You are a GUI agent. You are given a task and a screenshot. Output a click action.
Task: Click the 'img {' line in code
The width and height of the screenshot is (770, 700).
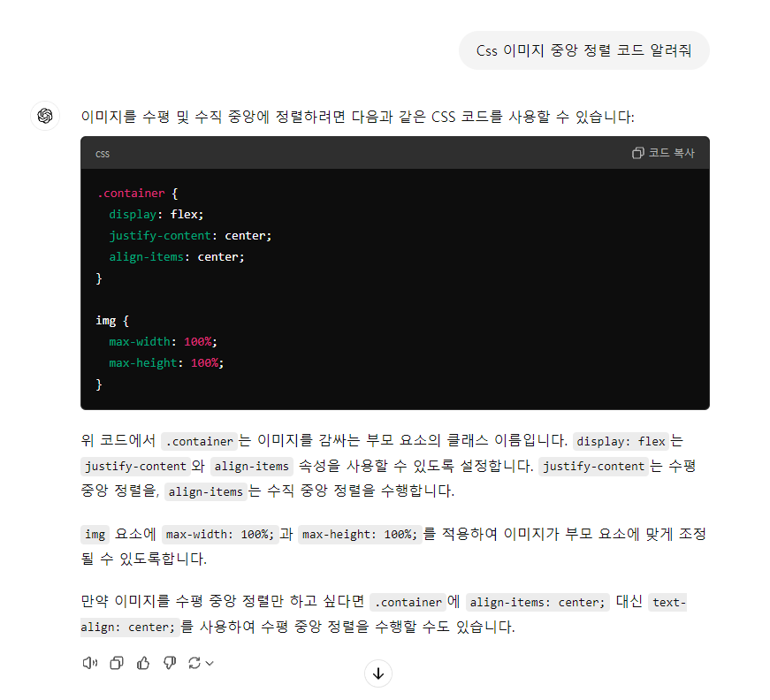point(112,321)
